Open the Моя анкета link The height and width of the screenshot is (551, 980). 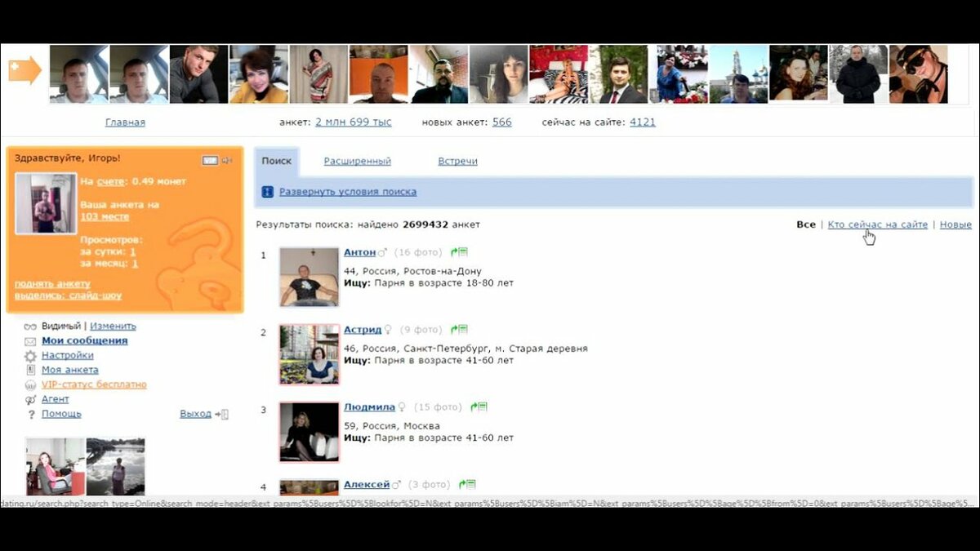(x=70, y=371)
